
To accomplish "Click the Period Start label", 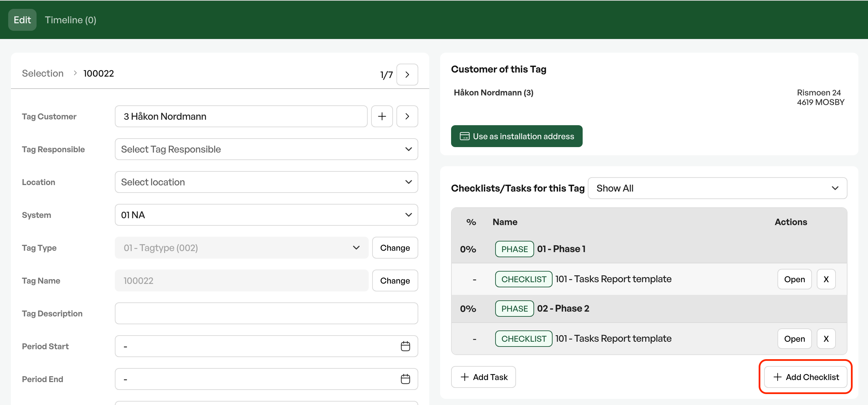I will [45, 346].
